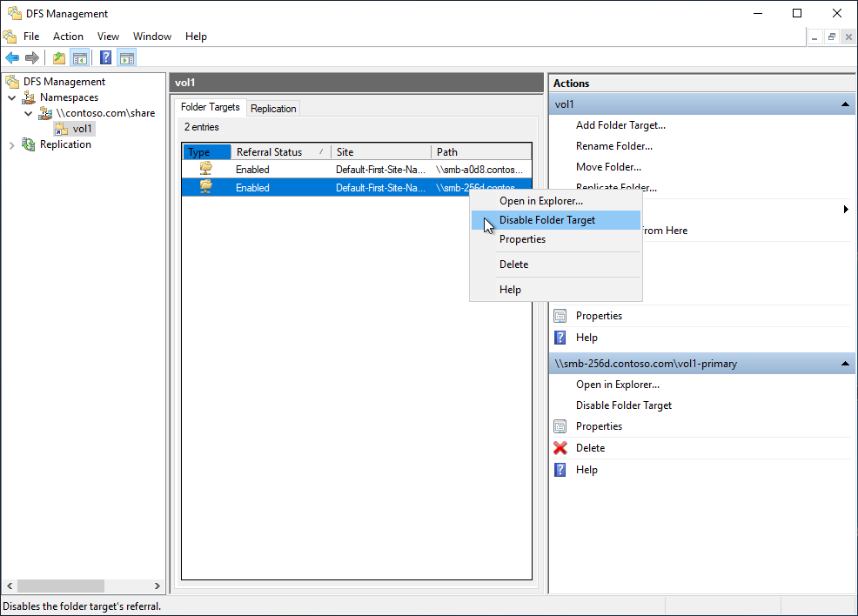Select the vol1 tree item label

[82, 129]
